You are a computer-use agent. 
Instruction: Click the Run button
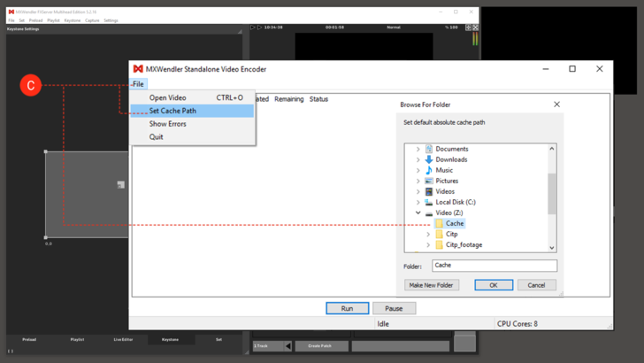(x=347, y=308)
